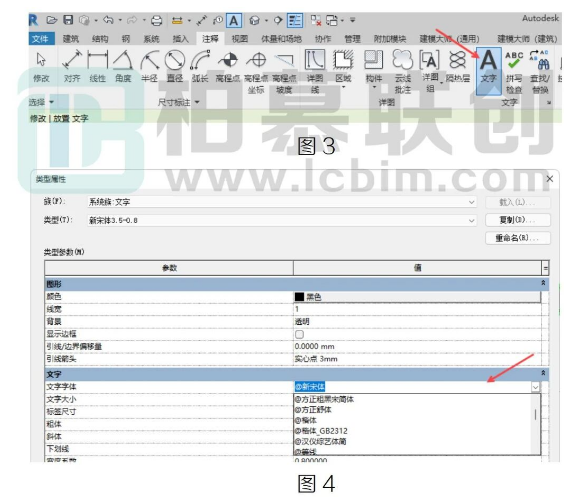Click the Undo arrow in quick access toolbar
The image size is (564, 497).
108,20
